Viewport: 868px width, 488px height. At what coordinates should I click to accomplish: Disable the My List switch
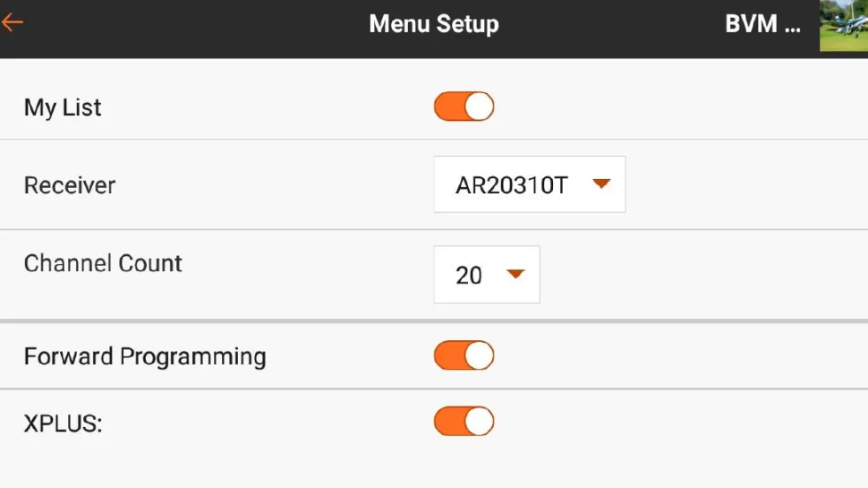coord(464,107)
